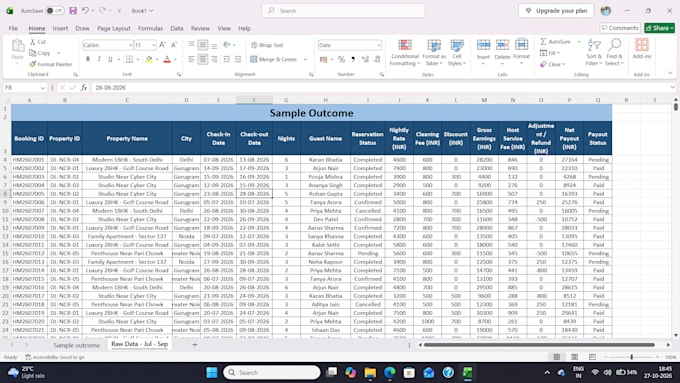Open Windows Start menu
The height and width of the screenshot is (383, 680).
(212, 372)
